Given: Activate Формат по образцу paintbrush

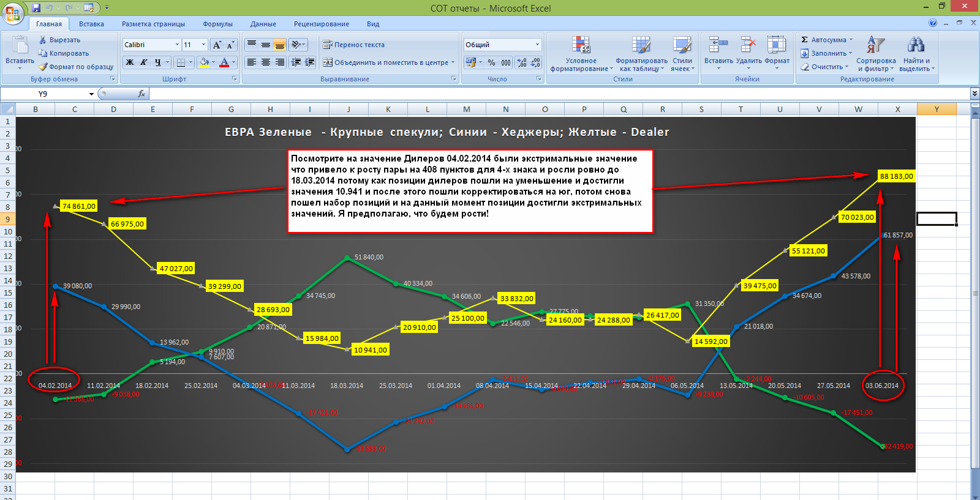Looking at the screenshot, I should point(43,67).
